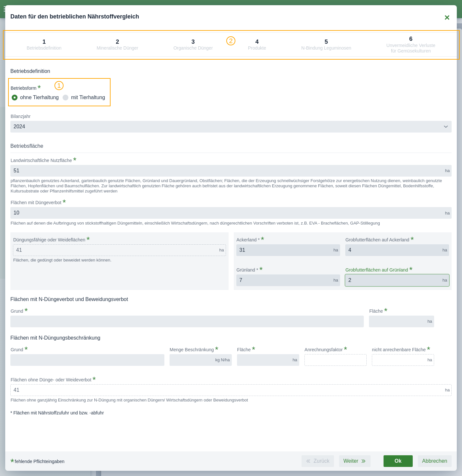Click the Grund field under N-Düngeverbot und Beweidungsverbot
Image resolution: width=462 pixels, height=476 pixels.
(x=187, y=321)
